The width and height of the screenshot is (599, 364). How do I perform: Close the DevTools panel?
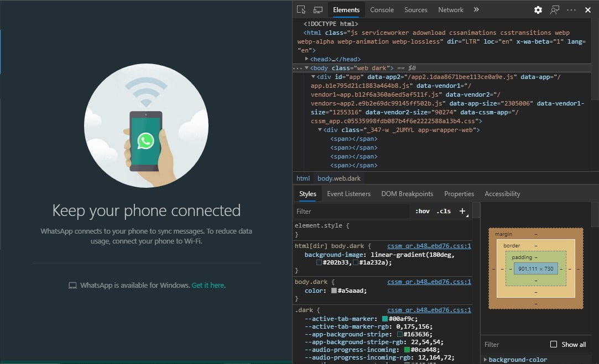click(588, 10)
